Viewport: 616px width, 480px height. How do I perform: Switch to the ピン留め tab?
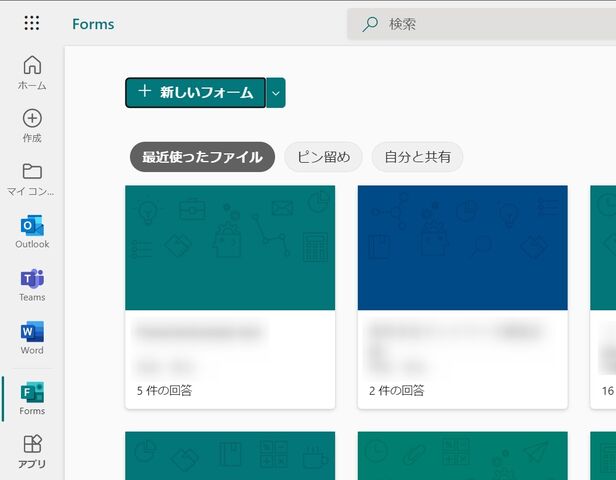[323, 157]
